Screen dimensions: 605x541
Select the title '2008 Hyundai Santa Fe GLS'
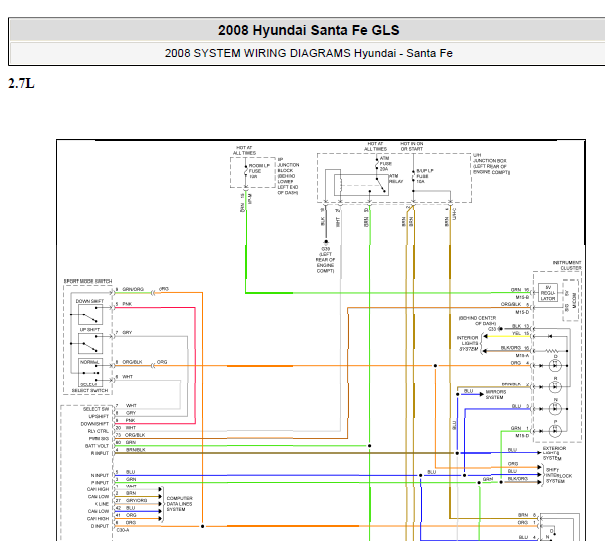pyautogui.click(x=308, y=30)
